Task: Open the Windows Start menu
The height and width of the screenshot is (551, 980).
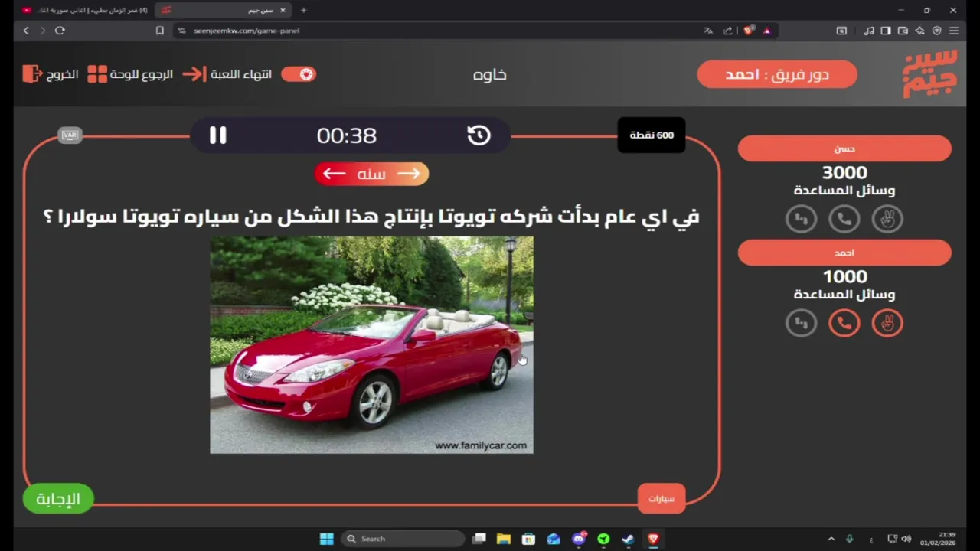Action: click(326, 539)
